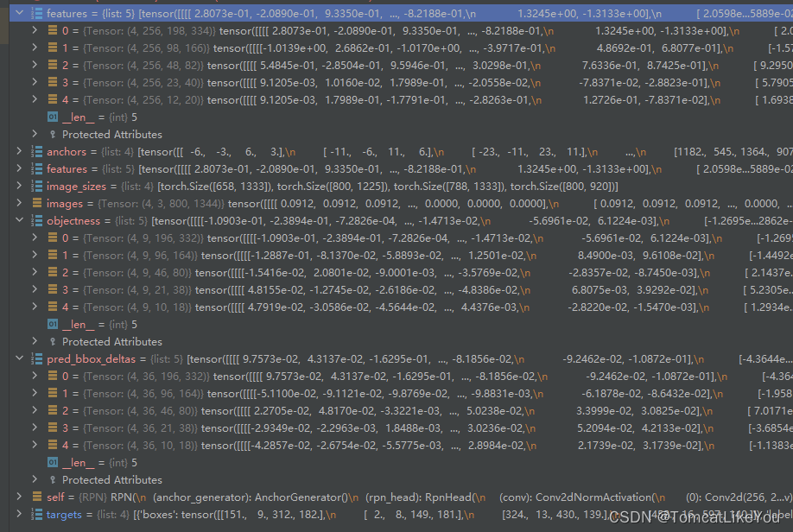793x532 pixels.
Task: Click the Protected Attributes icon under features
Action: click(54, 134)
